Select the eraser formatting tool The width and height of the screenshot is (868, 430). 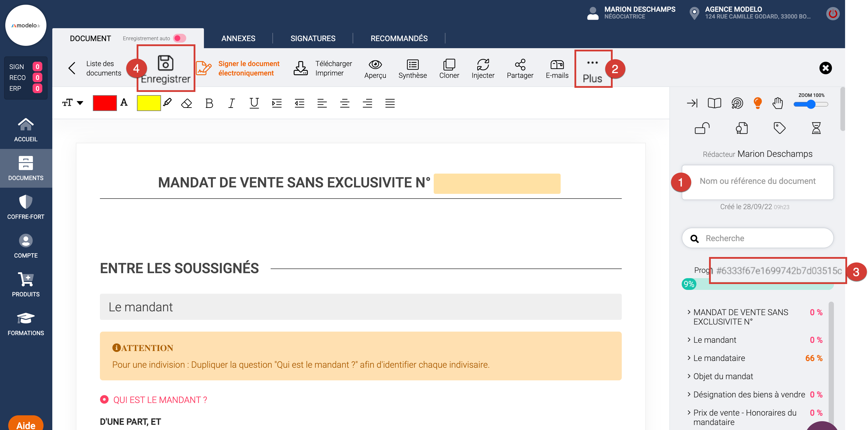pos(186,103)
